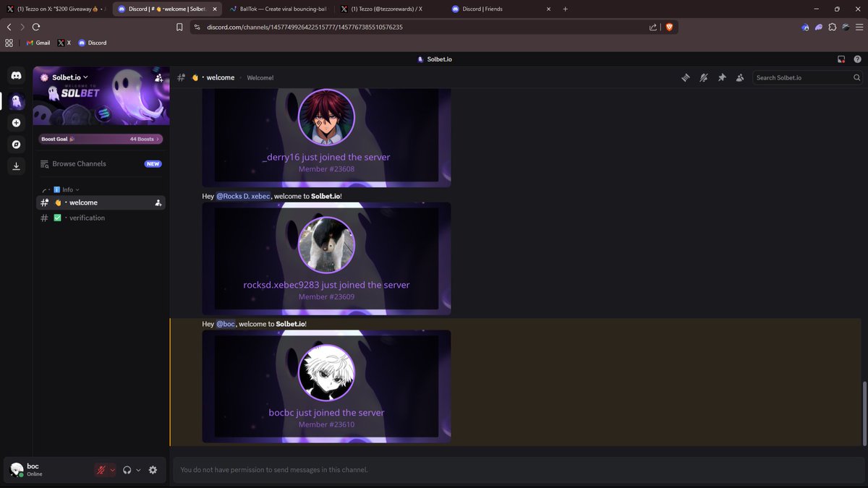Click the rocksd.xebec9283 welcome card image
The width and height of the screenshot is (868, 488).
click(326, 259)
